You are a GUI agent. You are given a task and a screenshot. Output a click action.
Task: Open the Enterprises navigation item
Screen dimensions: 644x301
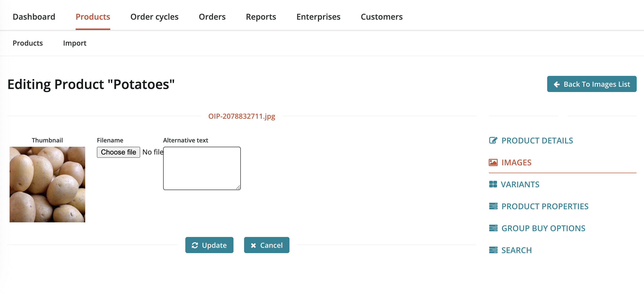click(318, 17)
